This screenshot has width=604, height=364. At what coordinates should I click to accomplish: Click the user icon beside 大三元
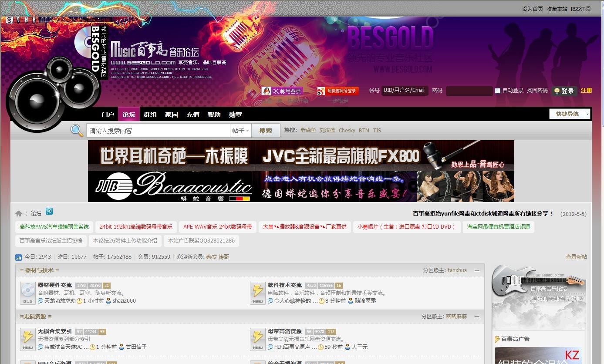(348, 347)
